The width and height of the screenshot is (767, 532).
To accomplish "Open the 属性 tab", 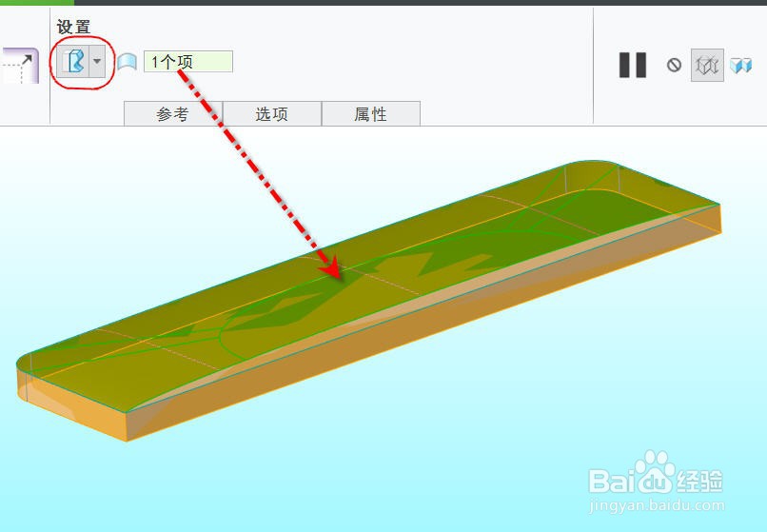I will [x=371, y=114].
